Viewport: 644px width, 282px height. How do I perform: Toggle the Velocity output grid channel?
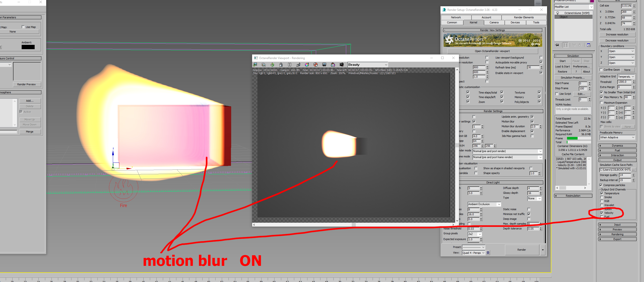click(x=602, y=213)
